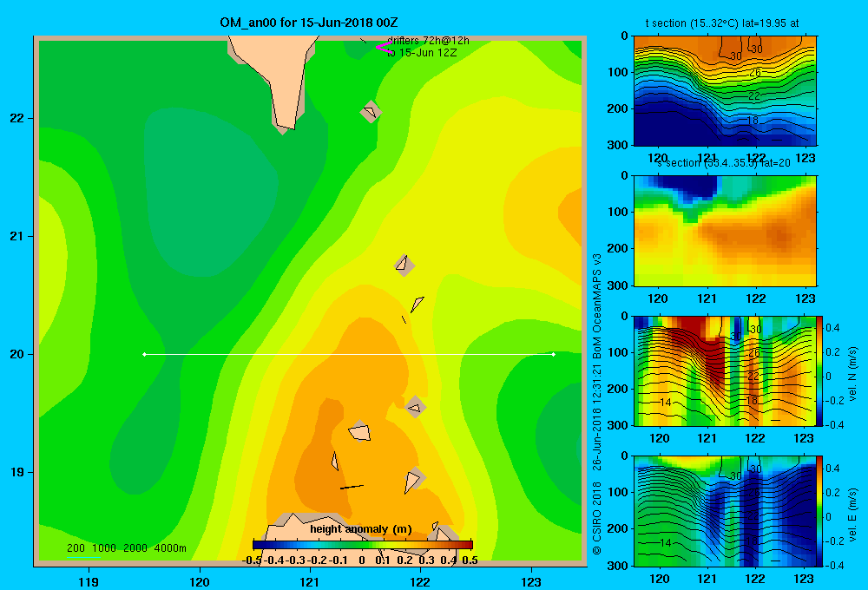The width and height of the screenshot is (868, 590).
Task: Click the 'vel. E (m/s)' axis label
Action: (853, 515)
